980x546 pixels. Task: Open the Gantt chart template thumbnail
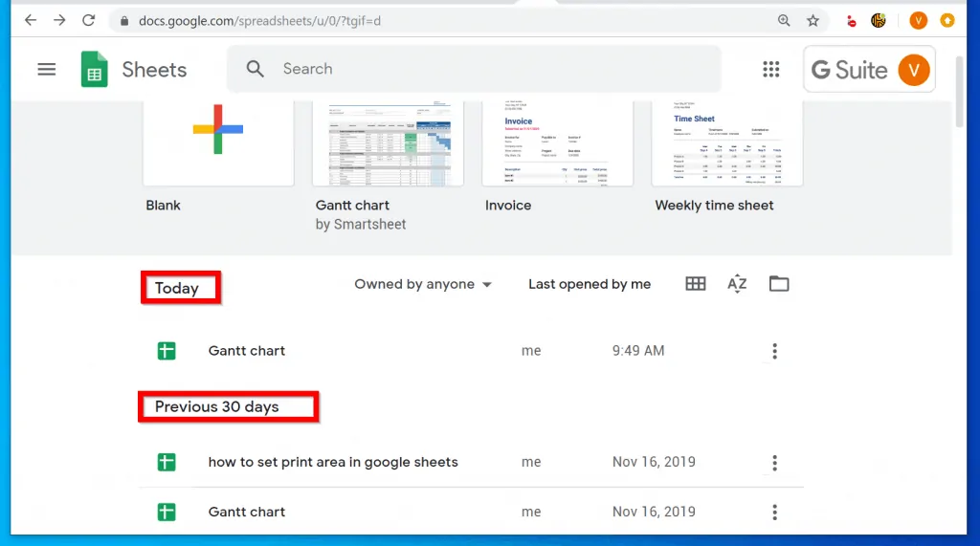pyautogui.click(x=389, y=143)
